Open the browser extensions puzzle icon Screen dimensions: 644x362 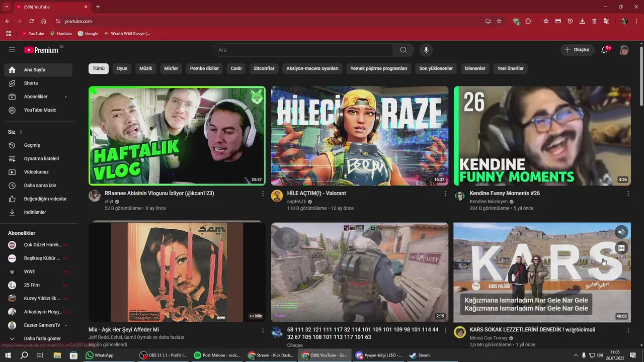pyautogui.click(x=528, y=21)
